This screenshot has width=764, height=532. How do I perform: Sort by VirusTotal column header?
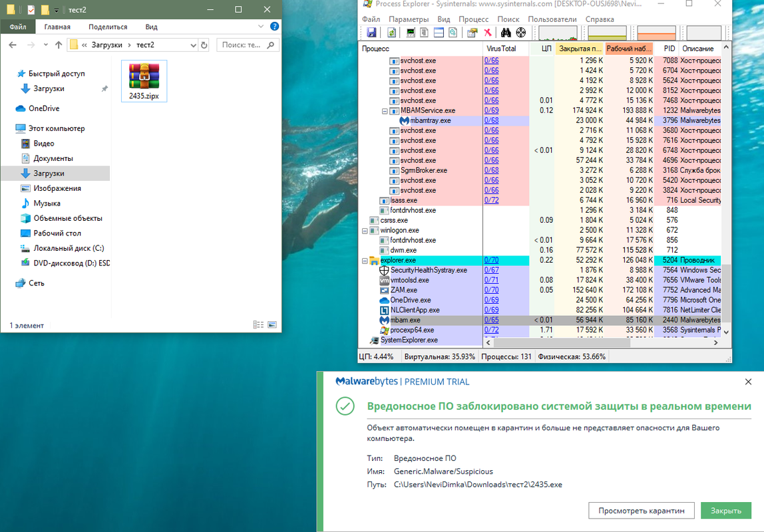[506, 48]
